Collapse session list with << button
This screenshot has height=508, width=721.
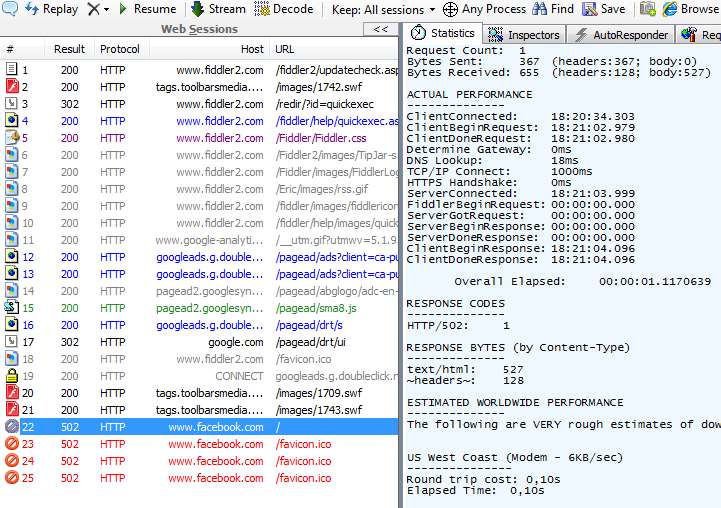pos(381,29)
